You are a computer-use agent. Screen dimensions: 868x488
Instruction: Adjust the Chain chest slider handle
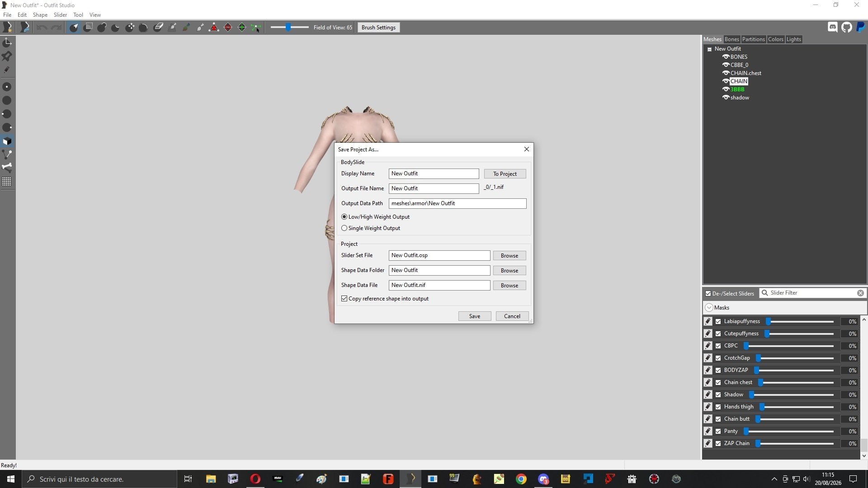761,382
